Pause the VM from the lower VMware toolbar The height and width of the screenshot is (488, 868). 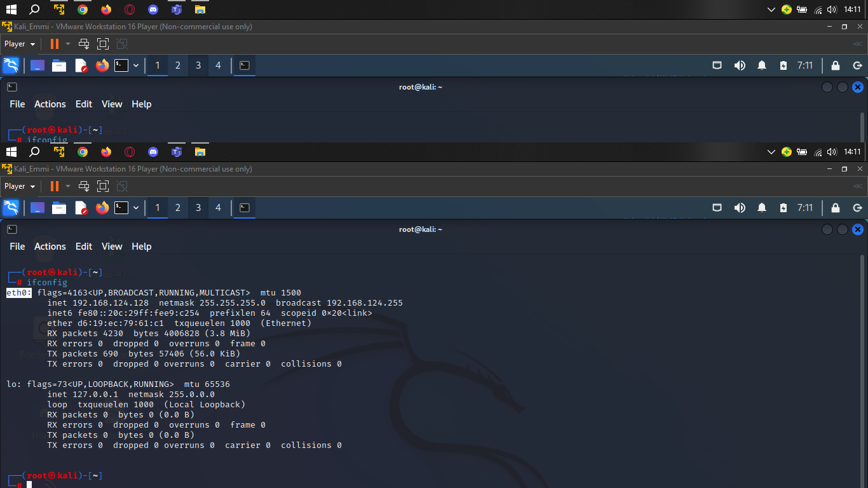coord(54,186)
